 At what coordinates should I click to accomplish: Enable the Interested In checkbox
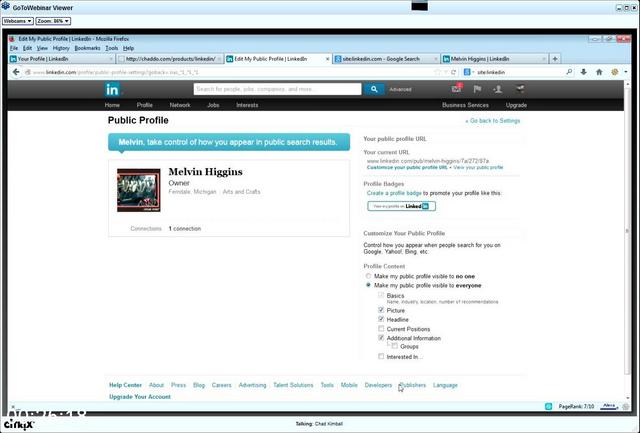[381, 356]
